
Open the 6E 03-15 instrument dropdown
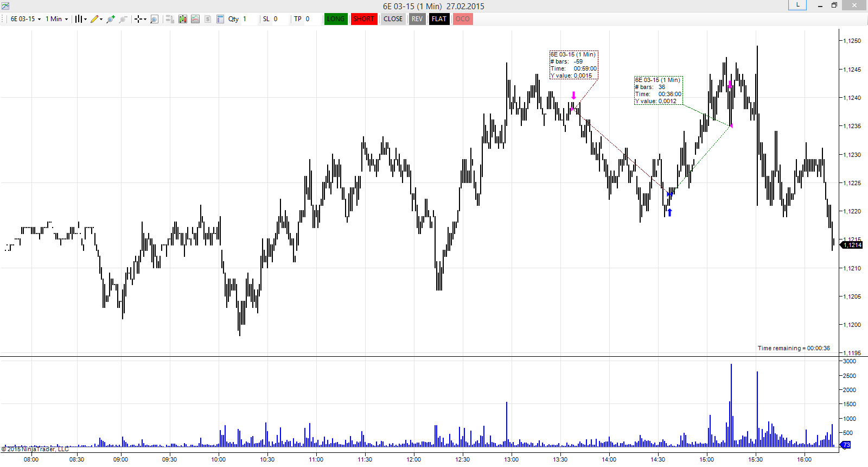25,19
